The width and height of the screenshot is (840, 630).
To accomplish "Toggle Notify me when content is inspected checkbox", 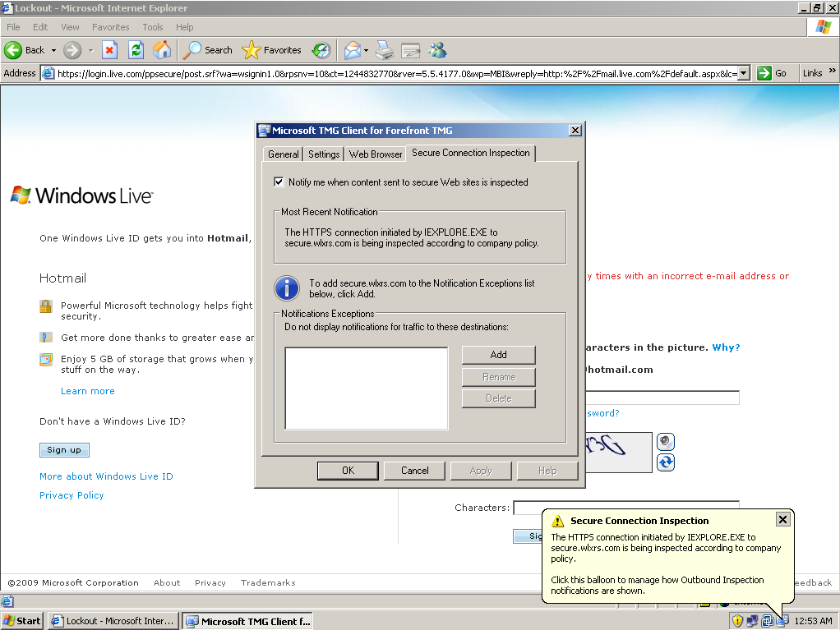I will [279, 182].
